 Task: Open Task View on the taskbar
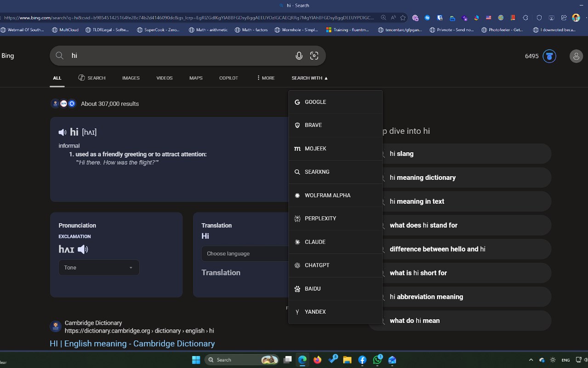click(288, 360)
